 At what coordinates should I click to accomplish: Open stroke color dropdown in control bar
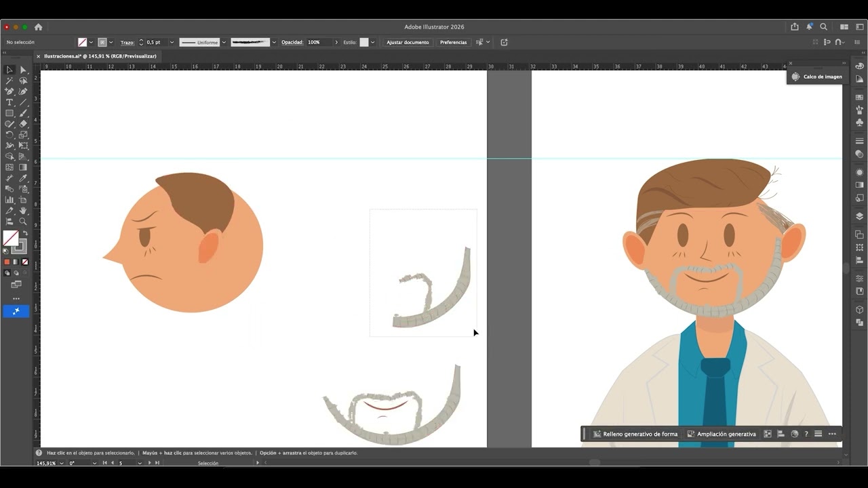click(x=111, y=42)
